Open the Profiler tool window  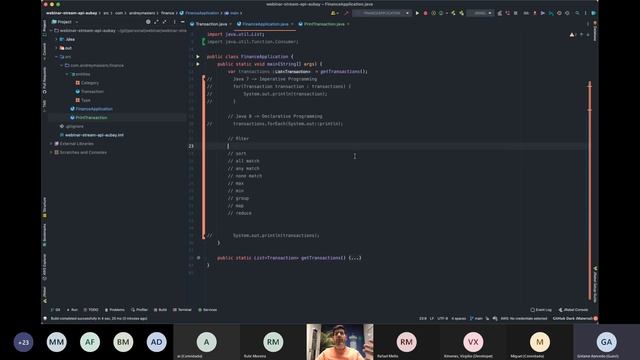(x=140, y=310)
